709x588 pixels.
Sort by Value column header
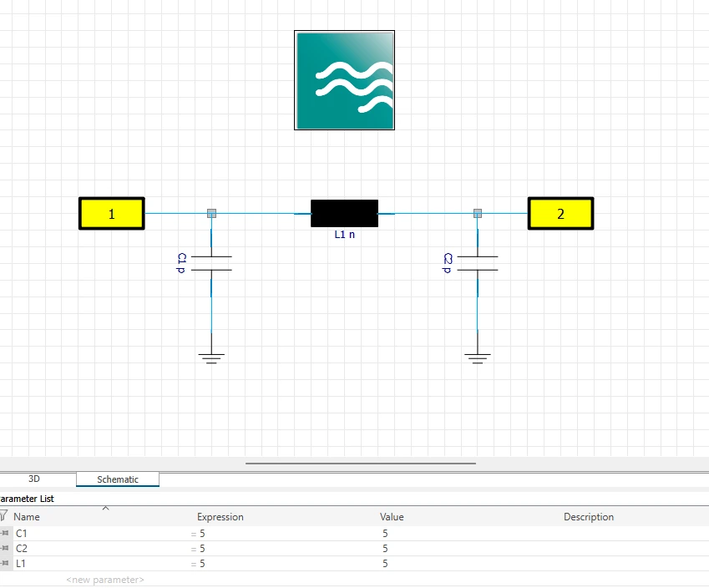point(392,517)
